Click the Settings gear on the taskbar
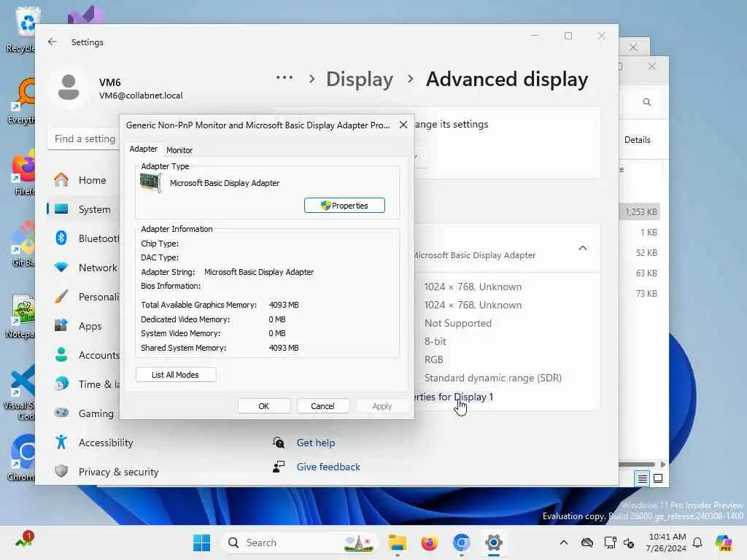 coord(494,542)
